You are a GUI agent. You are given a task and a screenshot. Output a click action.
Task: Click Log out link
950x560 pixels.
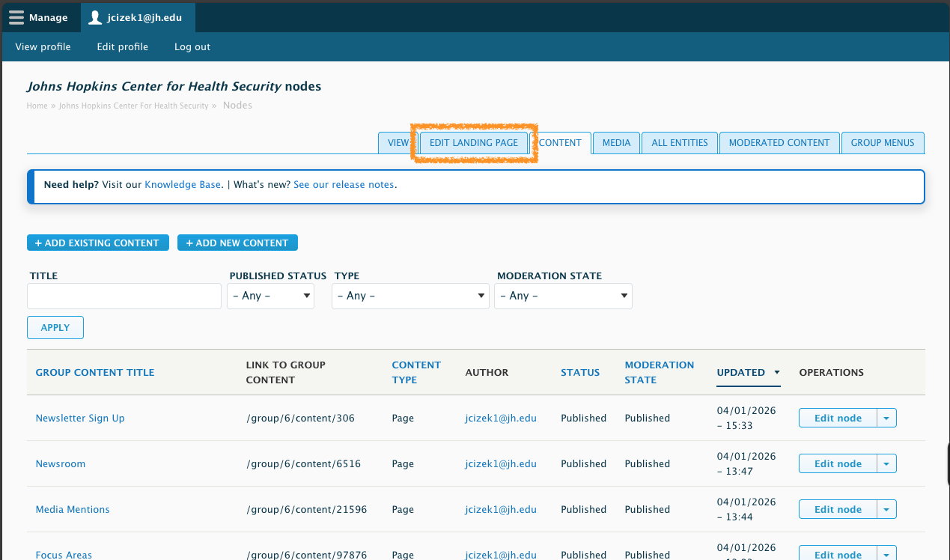pos(192,46)
